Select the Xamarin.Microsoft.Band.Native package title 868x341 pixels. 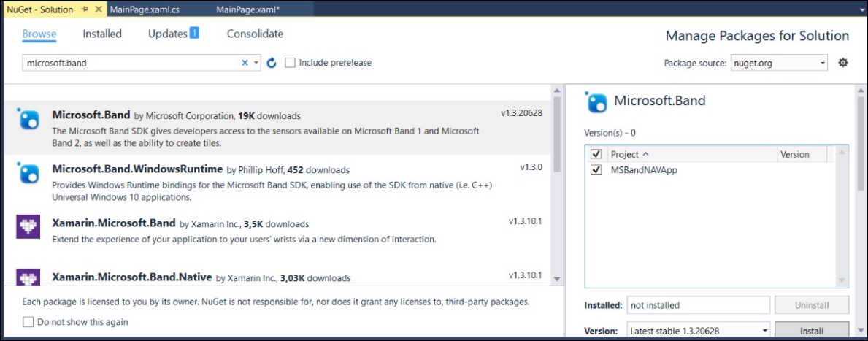[x=131, y=277]
